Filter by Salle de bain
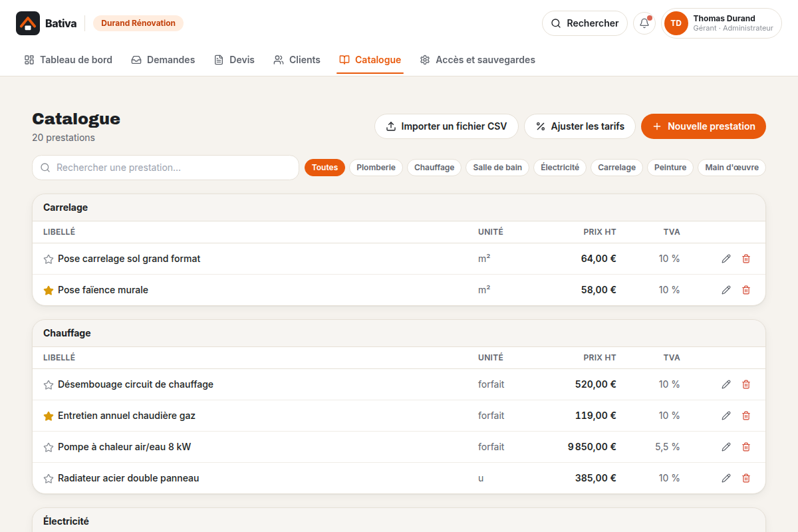Image resolution: width=798 pixels, height=532 pixels. pyautogui.click(x=497, y=168)
